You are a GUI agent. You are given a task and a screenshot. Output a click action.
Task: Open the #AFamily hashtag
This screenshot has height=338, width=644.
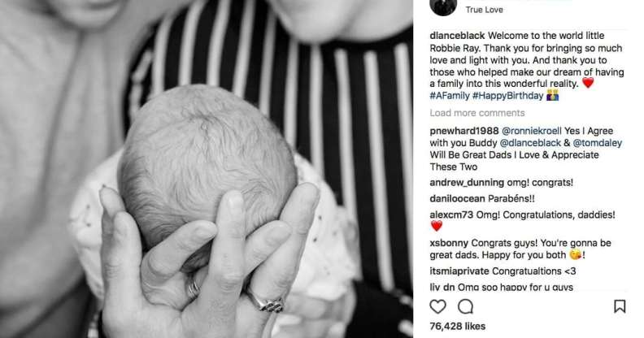tap(450, 96)
